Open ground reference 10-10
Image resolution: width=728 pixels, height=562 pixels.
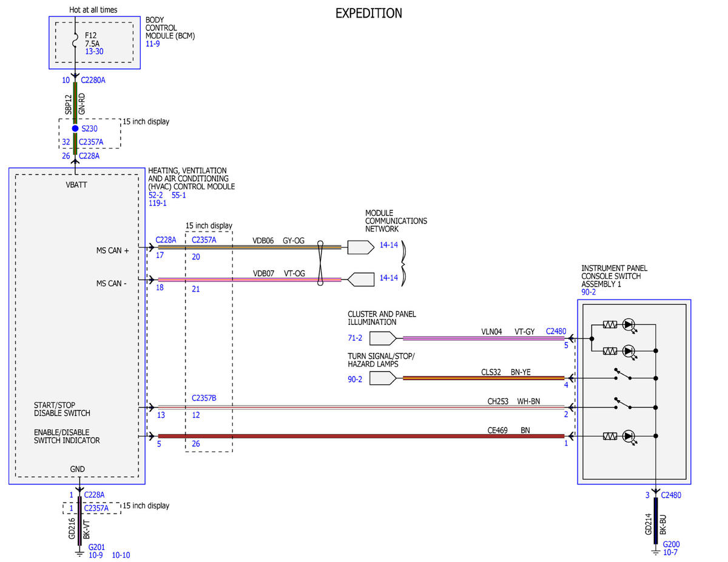point(121,555)
